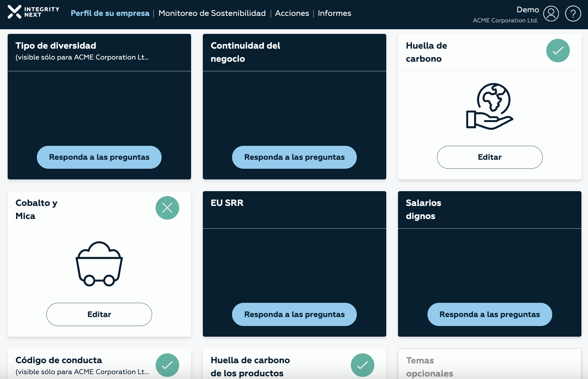The image size is (588, 379).
Task: Click checkmark on Huella de carbono de los productos
Action: [x=362, y=365]
